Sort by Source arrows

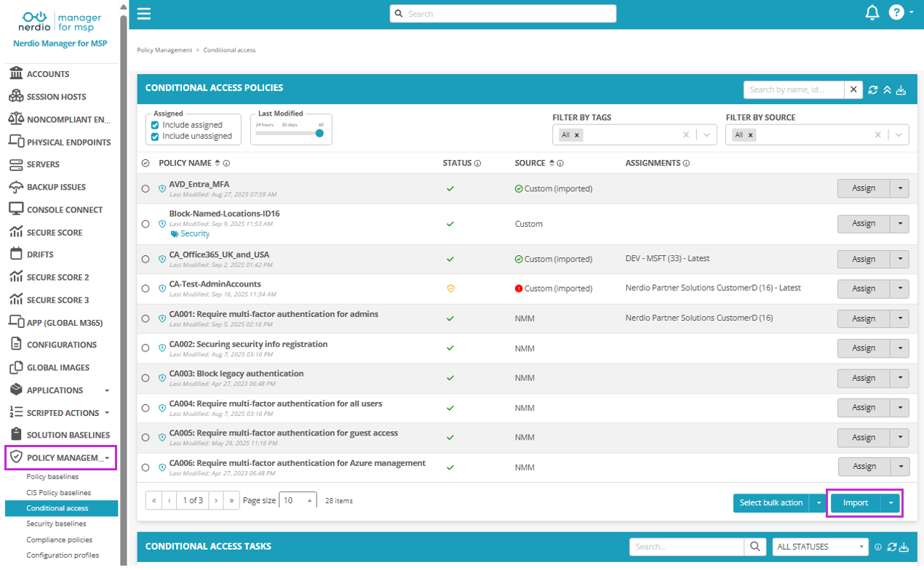coord(551,164)
